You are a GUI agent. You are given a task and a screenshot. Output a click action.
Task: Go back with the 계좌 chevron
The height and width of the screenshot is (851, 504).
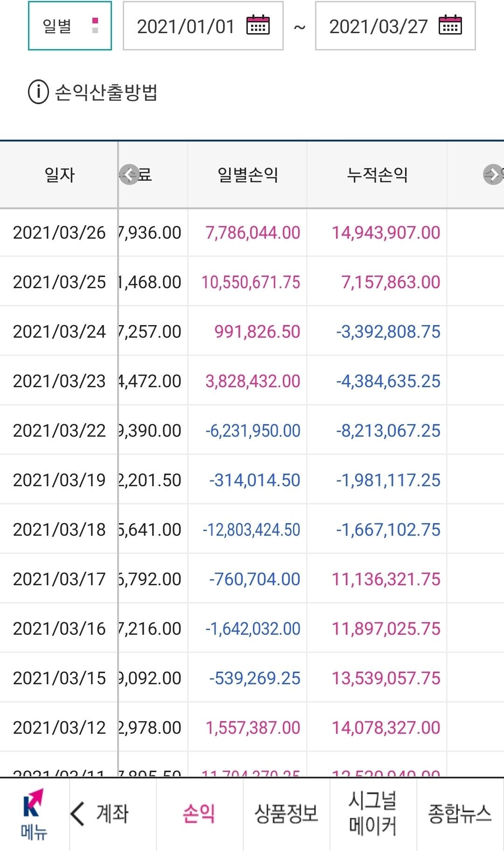tap(77, 814)
